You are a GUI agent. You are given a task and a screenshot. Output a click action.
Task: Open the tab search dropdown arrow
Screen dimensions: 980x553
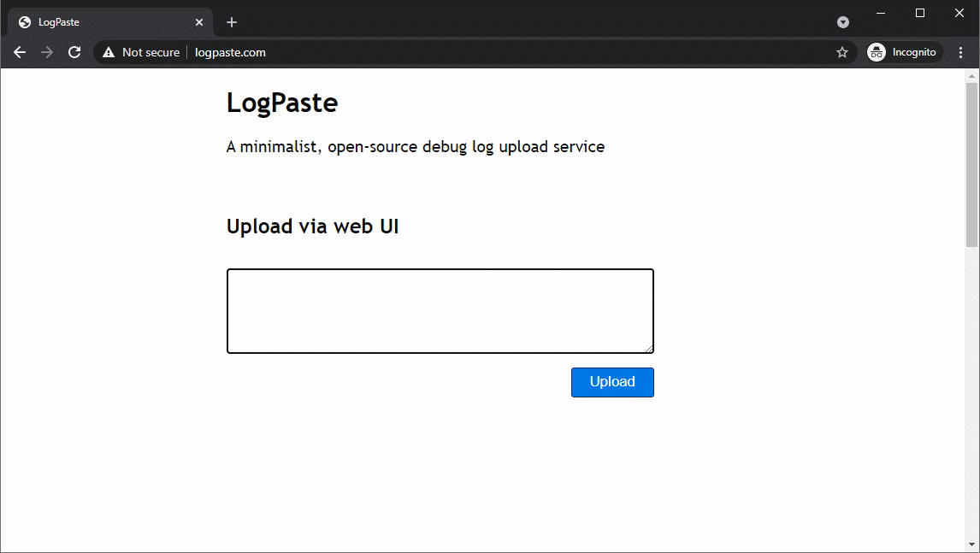tap(842, 22)
